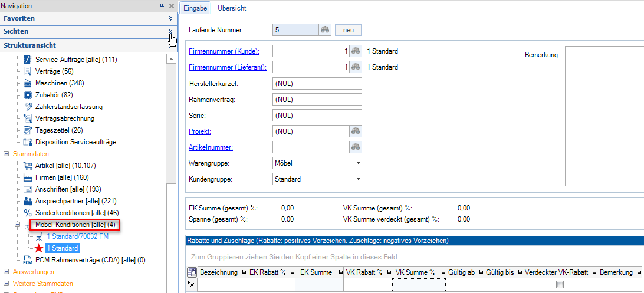Click the neu button
Image resolution: width=644 pixels, height=293 pixels.
point(348,29)
